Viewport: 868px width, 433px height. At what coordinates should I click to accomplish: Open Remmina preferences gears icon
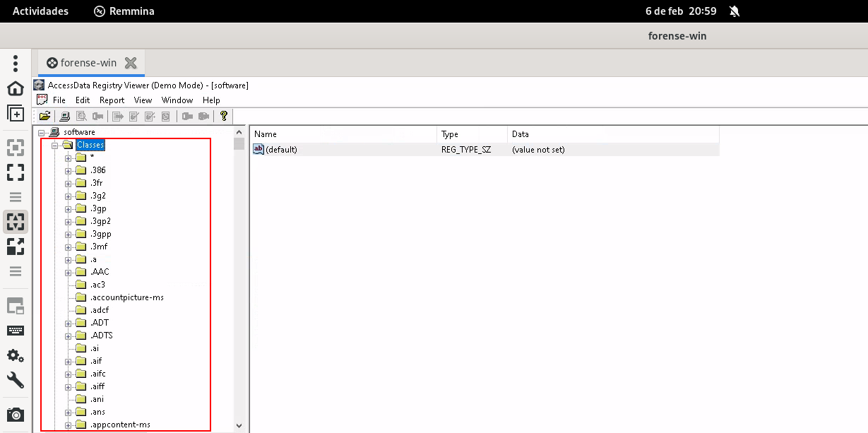pyautogui.click(x=16, y=355)
